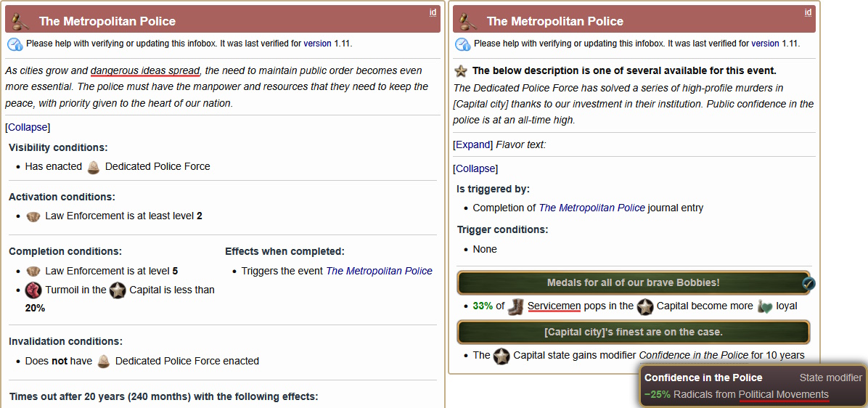Click Capital star icon in Turmoil condition
868x408 pixels.
118,290
